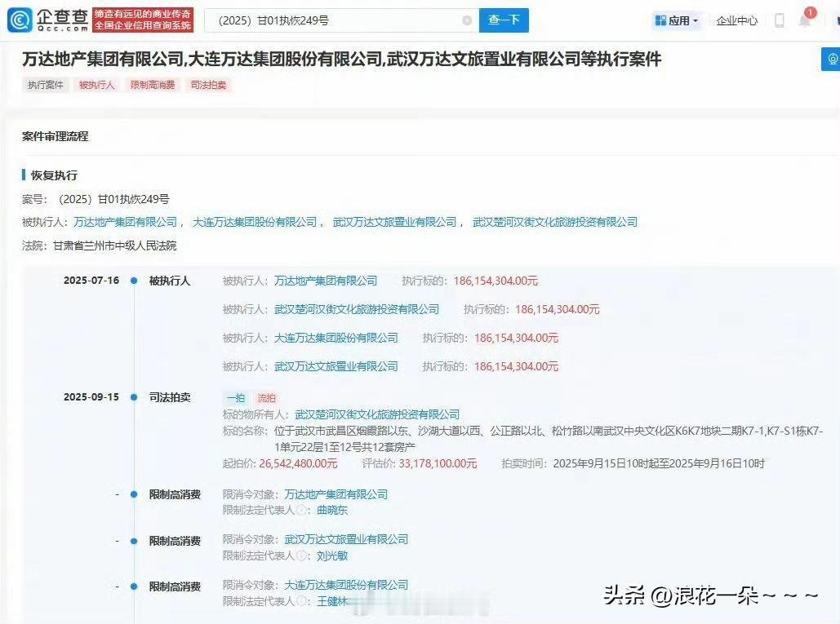Open 武汉楚河汉街文化旅游投资有限公司 in executed-party timeline rows

click(357, 309)
